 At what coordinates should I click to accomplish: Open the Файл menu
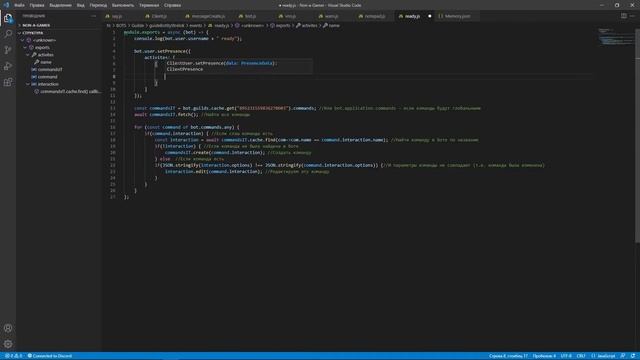tap(19, 5)
